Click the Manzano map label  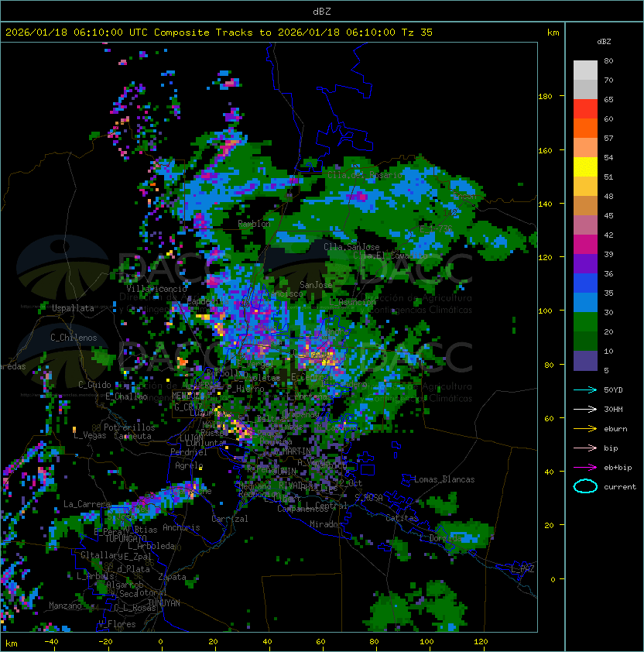65,606
